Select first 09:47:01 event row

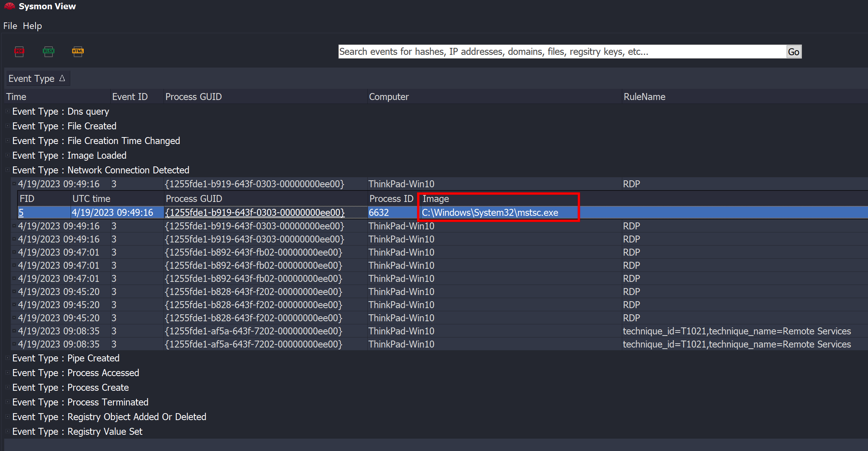click(440, 252)
